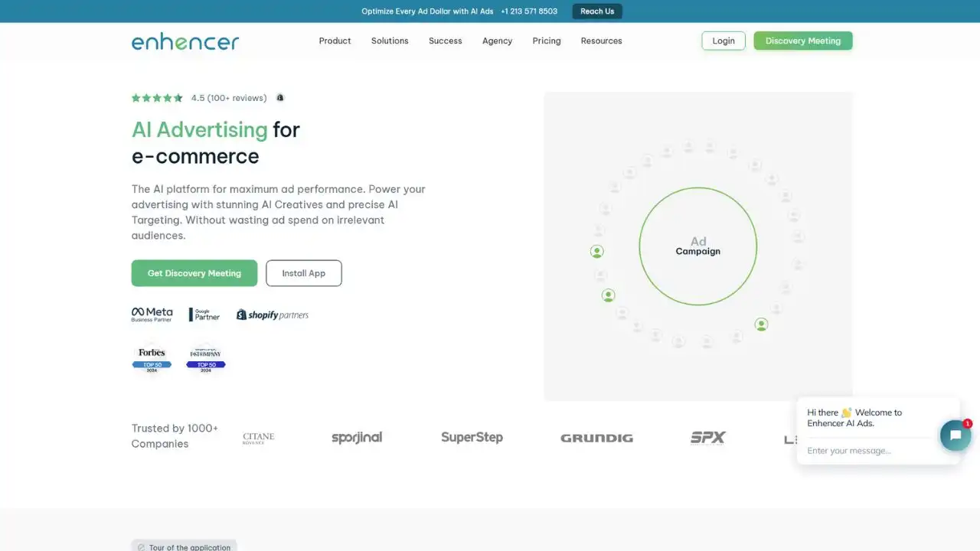
Task: Click the Install App button
Action: 304,273
